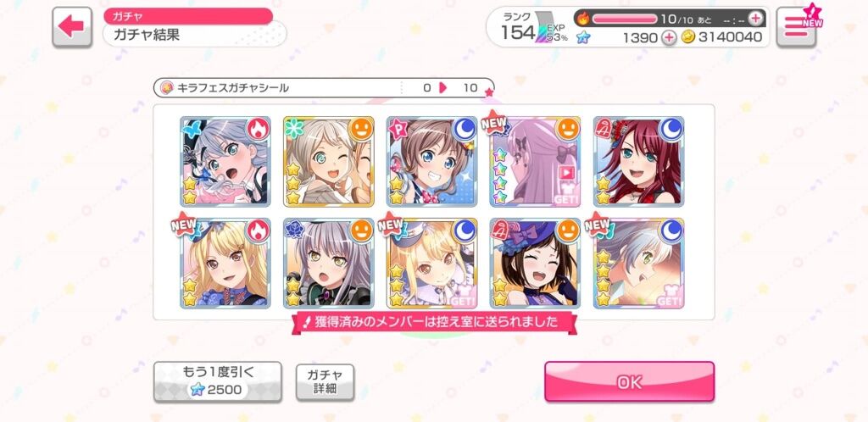Screen dimensions: 868x422
Task: Select the red-haired card with the moon attribute
Action: (639, 162)
